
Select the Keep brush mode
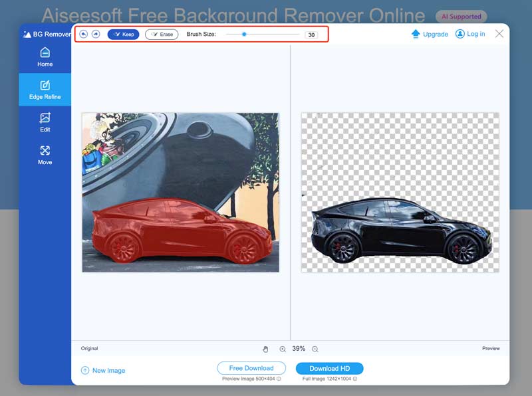(123, 35)
